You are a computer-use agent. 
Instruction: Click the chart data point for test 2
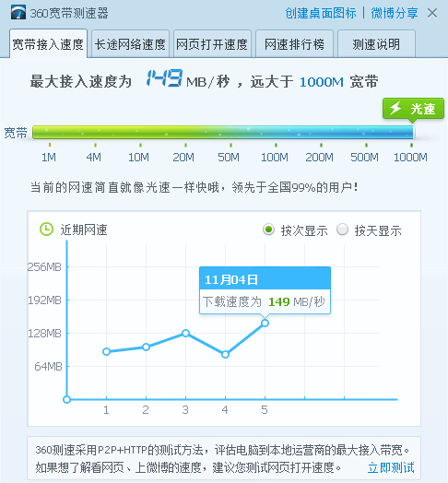[x=146, y=348]
